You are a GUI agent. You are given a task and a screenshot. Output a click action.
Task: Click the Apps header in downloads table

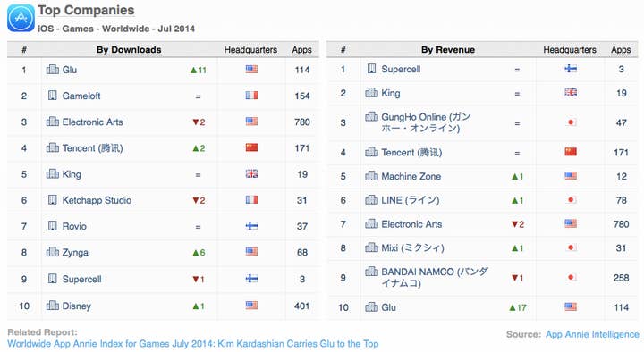tap(302, 50)
